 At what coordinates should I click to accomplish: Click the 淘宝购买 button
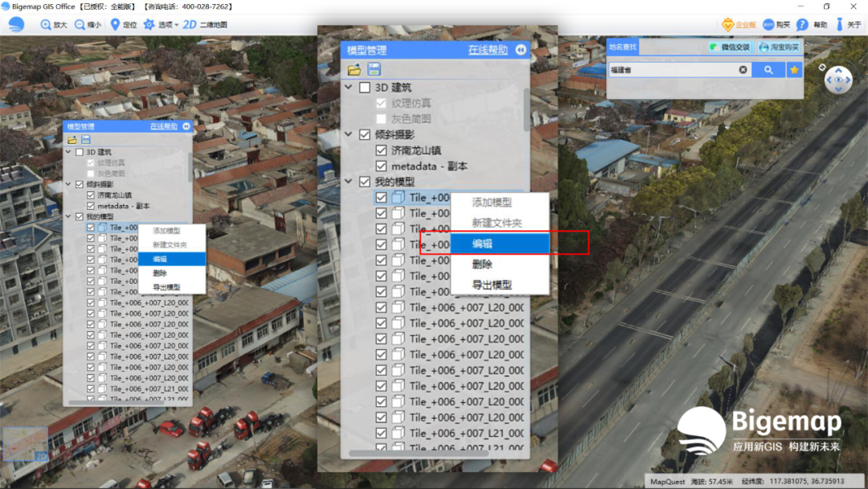780,47
